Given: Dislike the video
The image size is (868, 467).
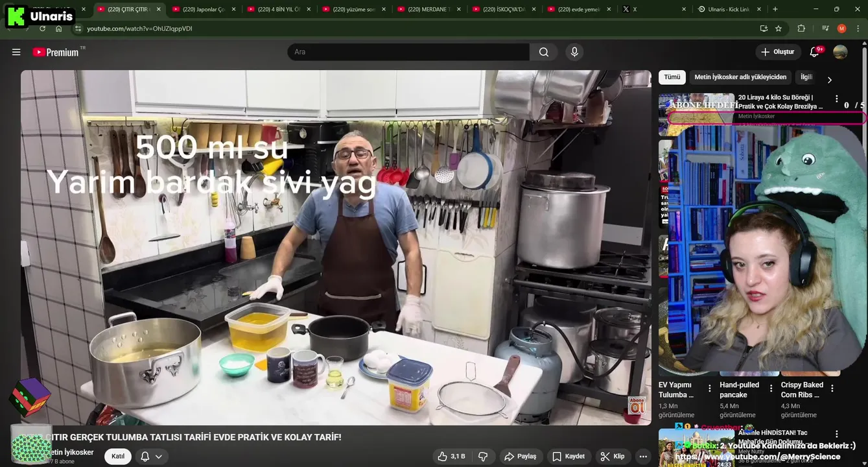Looking at the screenshot, I should click(483, 457).
